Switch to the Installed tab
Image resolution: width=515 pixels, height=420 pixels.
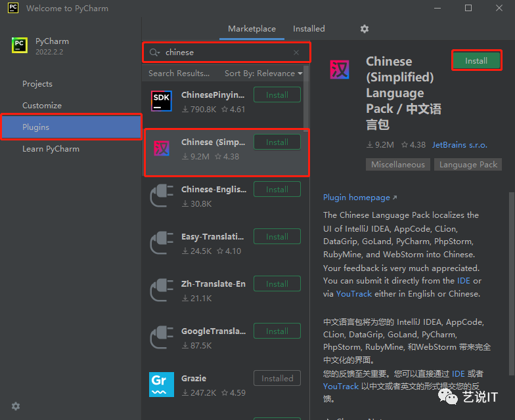coord(309,29)
